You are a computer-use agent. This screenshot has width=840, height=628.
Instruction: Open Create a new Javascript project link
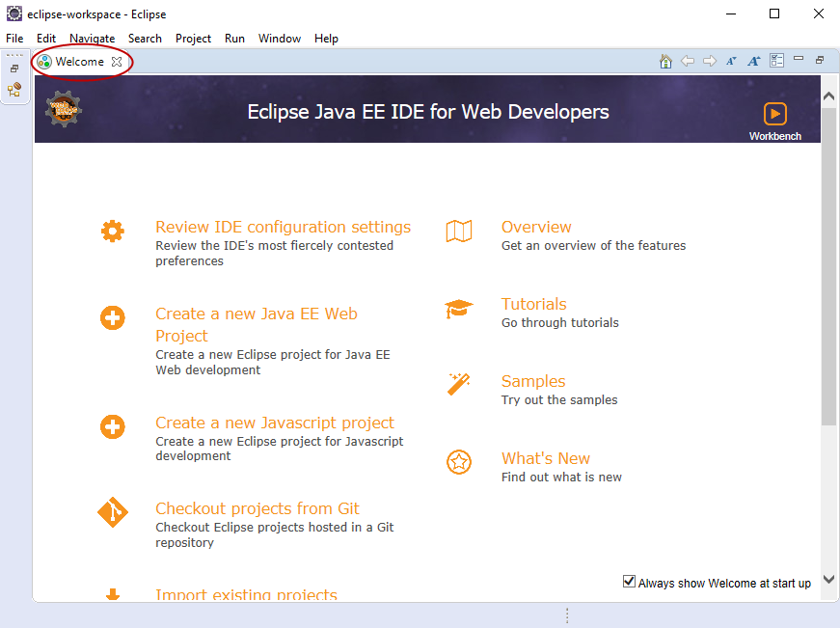tap(274, 423)
